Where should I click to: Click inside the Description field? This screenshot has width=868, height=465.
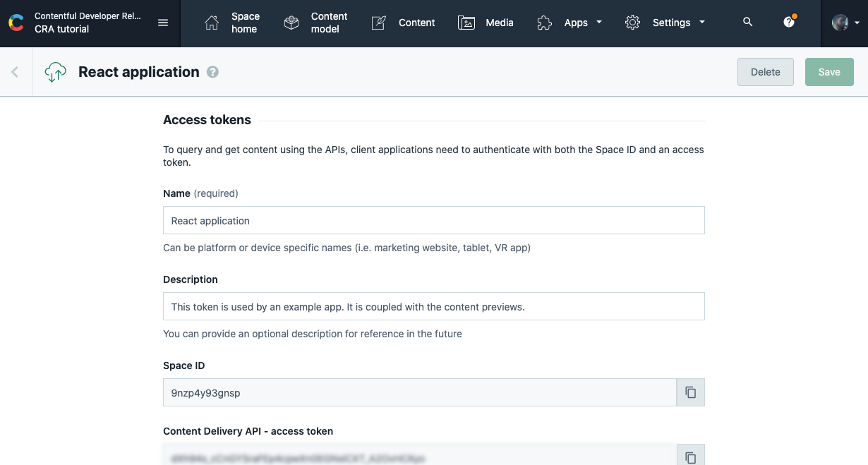click(433, 306)
